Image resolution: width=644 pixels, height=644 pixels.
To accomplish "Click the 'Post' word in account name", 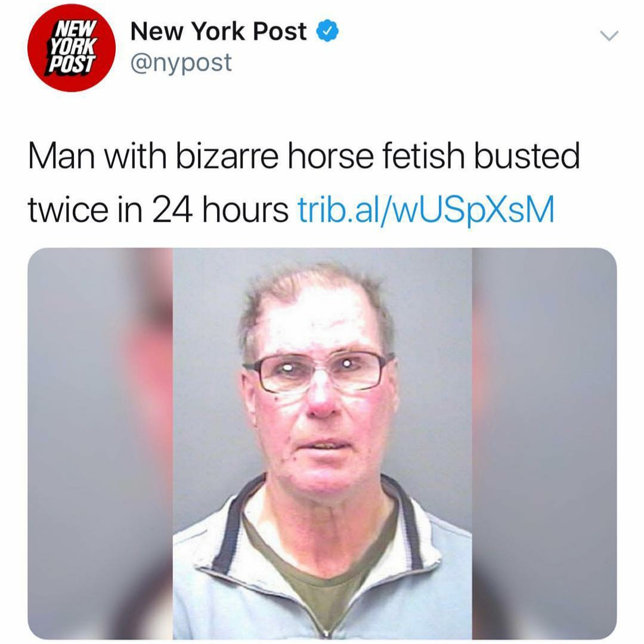I will [x=280, y=32].
